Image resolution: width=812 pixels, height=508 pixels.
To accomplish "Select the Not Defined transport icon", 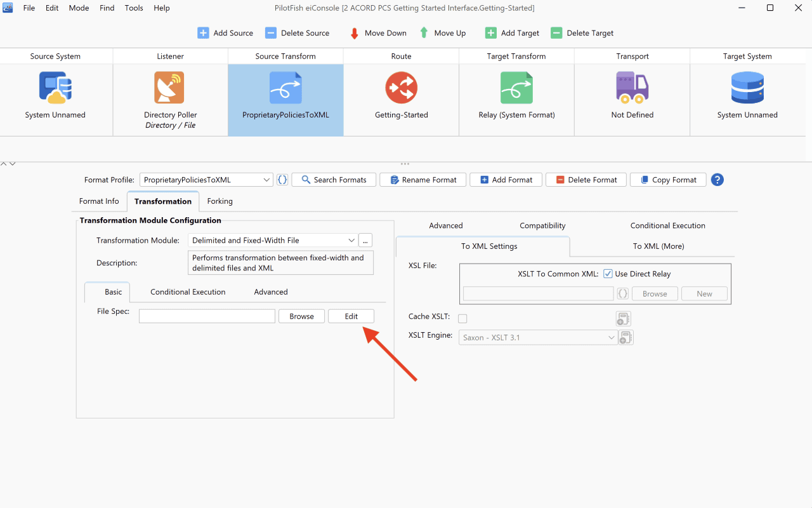I will coord(632,88).
